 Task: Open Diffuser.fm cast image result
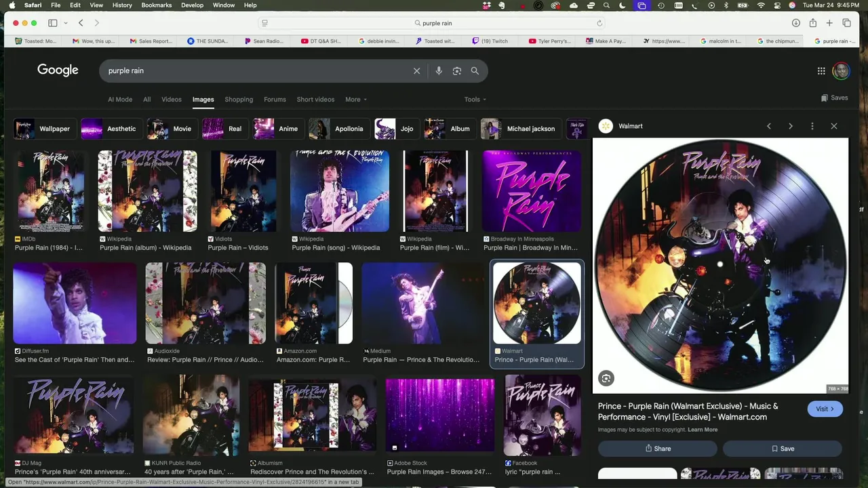click(x=75, y=304)
